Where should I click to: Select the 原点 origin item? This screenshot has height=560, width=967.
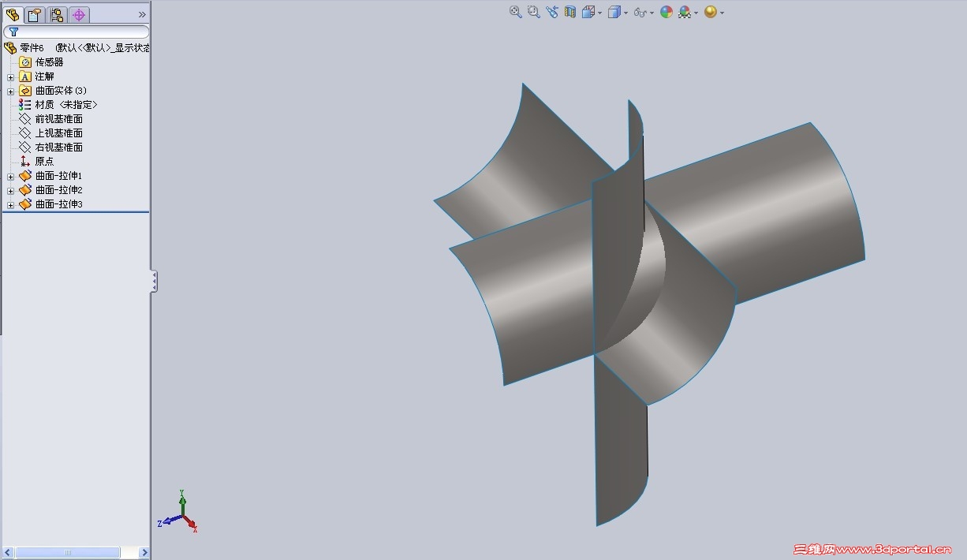[44, 162]
